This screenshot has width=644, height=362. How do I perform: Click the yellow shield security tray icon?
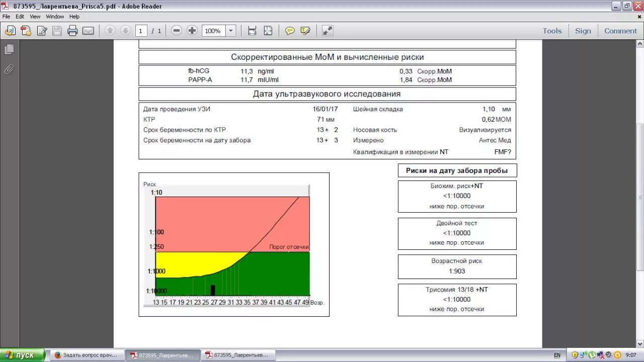pos(575,355)
